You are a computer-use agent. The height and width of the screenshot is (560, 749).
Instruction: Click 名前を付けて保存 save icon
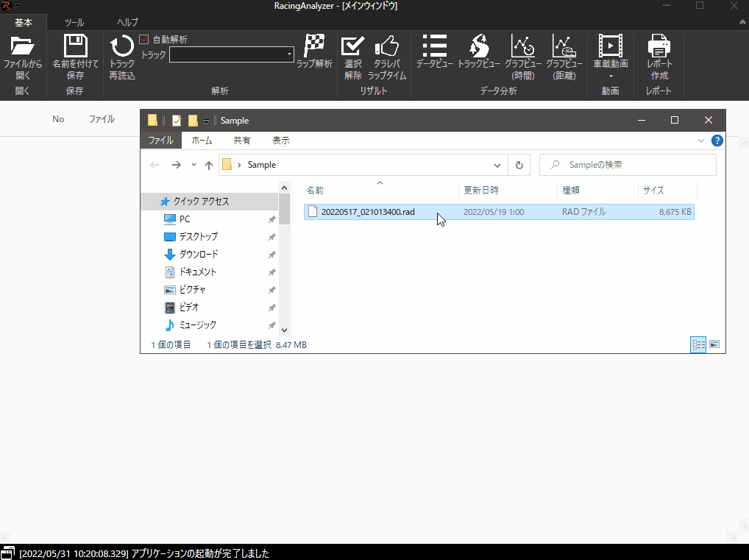coord(75,46)
